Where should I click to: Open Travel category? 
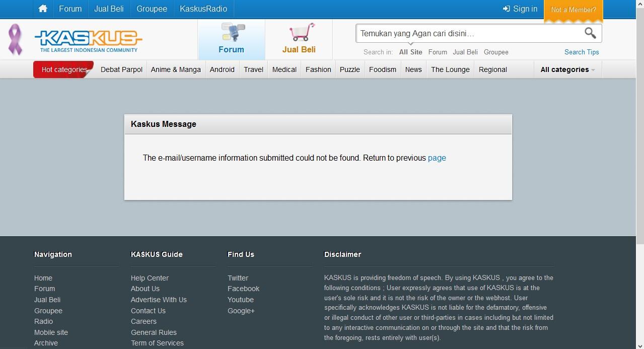pos(253,69)
